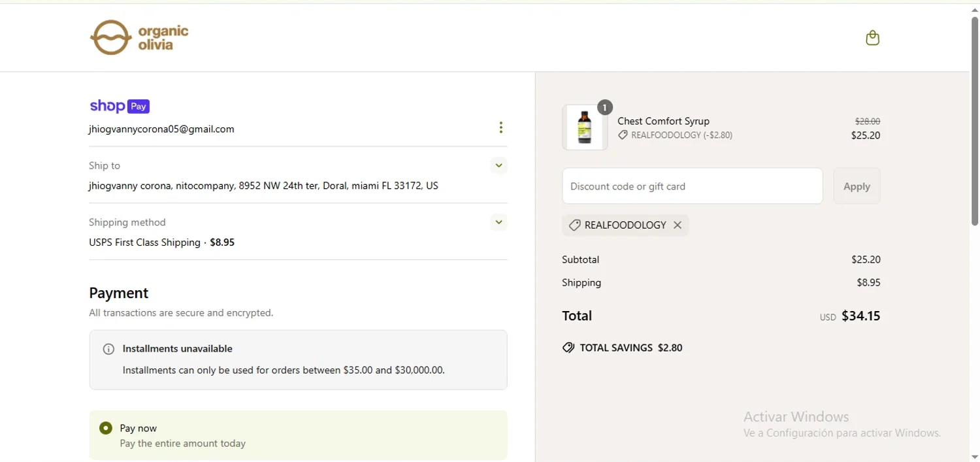Click the TOTAL SAVINGS tag icon
This screenshot has width=980, height=462.
point(568,348)
